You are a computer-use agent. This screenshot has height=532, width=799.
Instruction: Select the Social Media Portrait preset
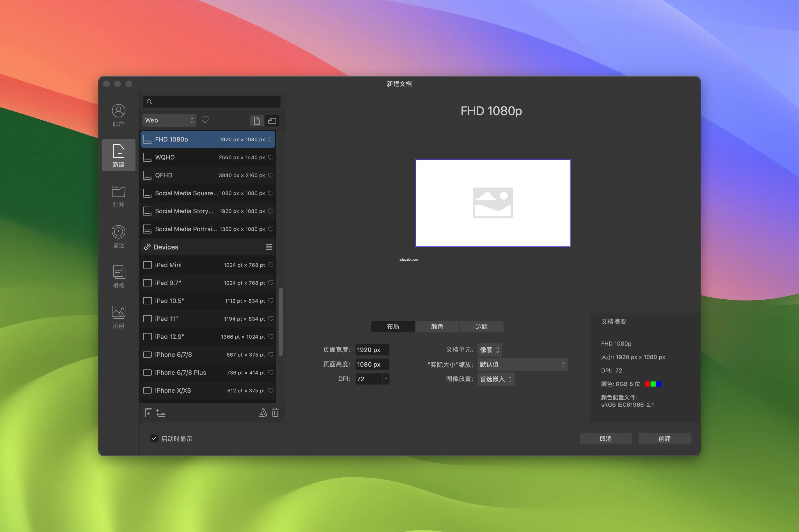pos(208,229)
